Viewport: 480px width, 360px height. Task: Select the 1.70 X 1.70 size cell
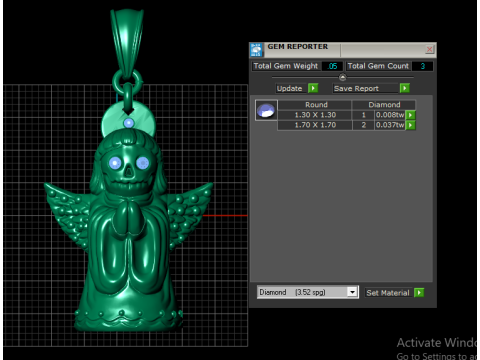click(x=315, y=125)
